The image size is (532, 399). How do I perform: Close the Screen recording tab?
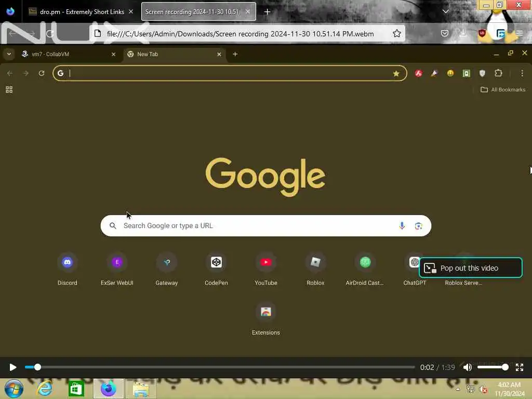click(x=248, y=12)
